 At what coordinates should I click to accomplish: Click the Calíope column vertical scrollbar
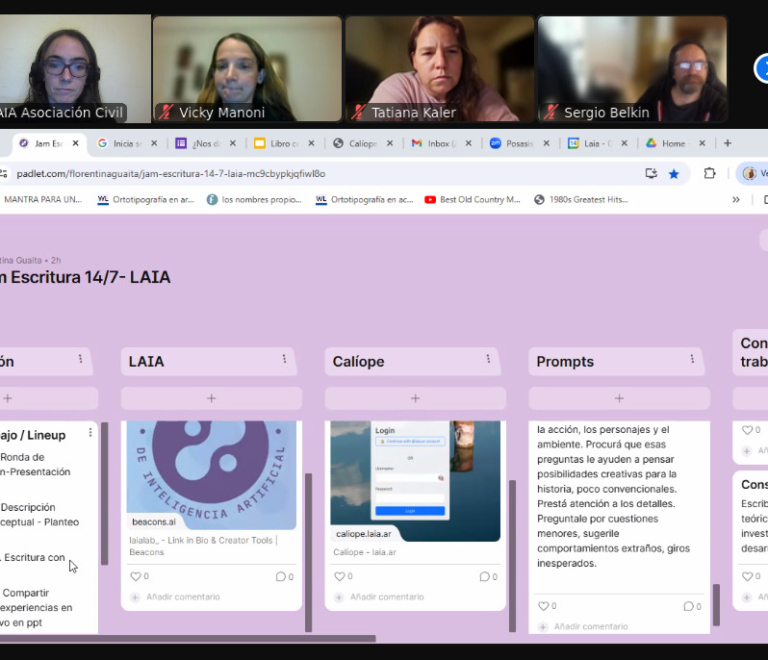click(x=512, y=556)
